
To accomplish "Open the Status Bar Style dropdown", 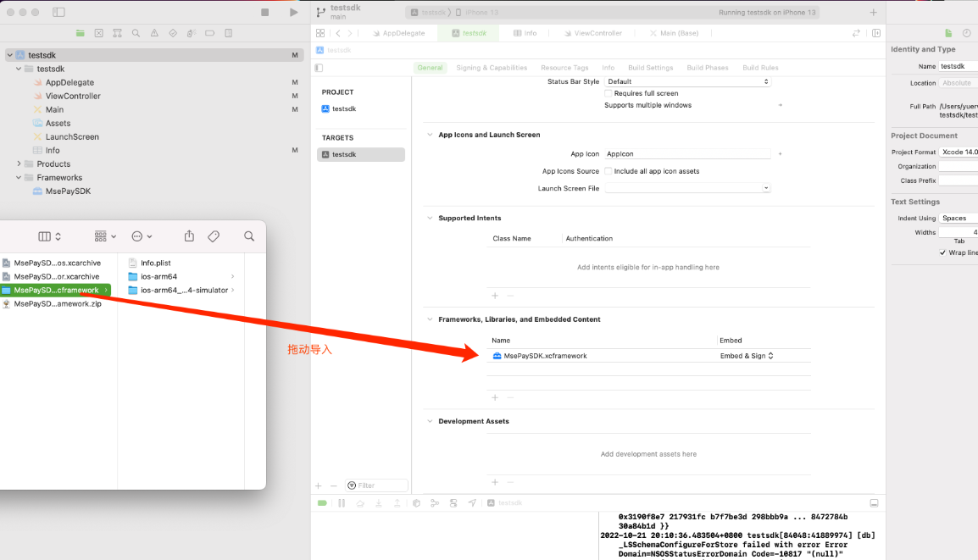I will 687,81.
